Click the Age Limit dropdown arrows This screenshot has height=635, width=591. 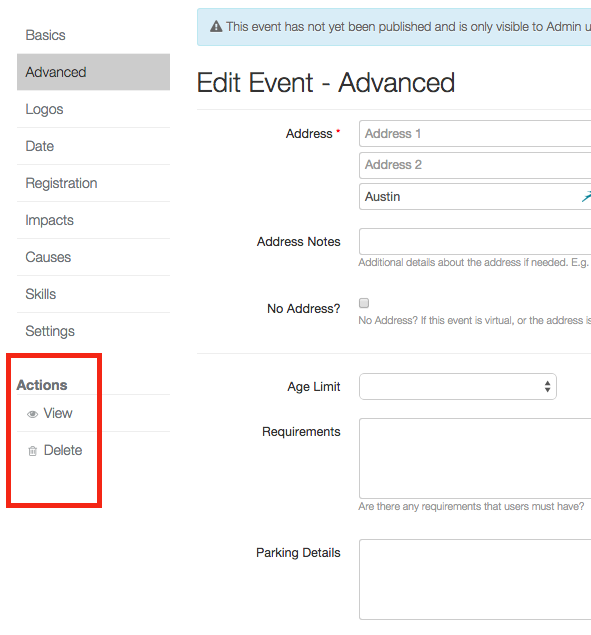pyautogui.click(x=547, y=386)
